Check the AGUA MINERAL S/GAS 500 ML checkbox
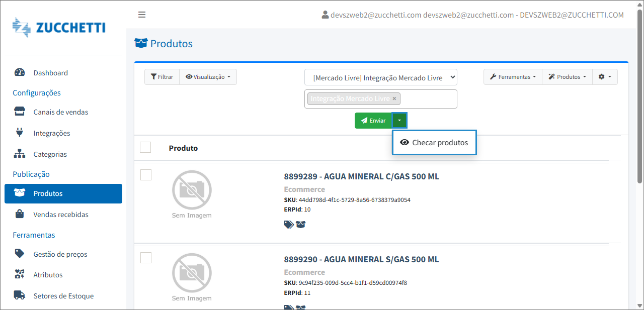644x310 pixels. coord(145,258)
